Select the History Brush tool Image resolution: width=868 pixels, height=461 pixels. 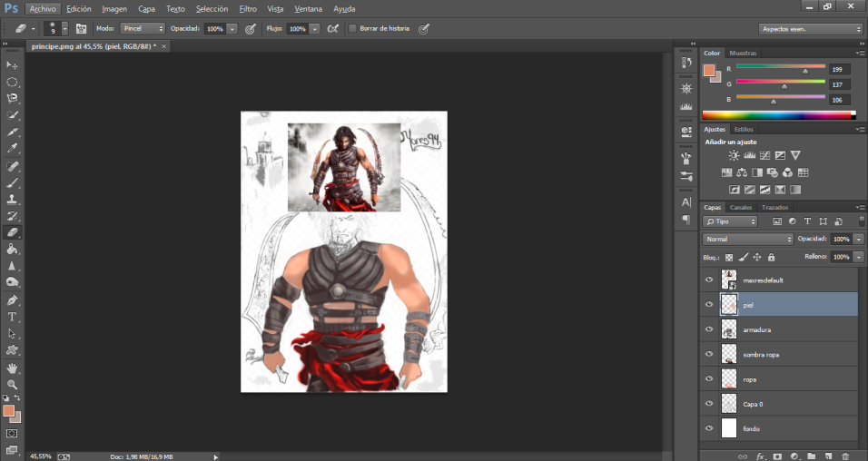tap(12, 216)
